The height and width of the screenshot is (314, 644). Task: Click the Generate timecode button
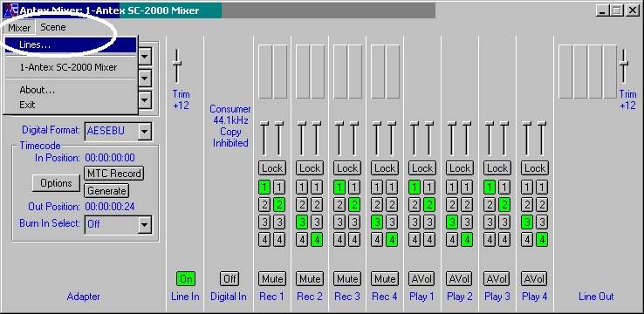106,190
